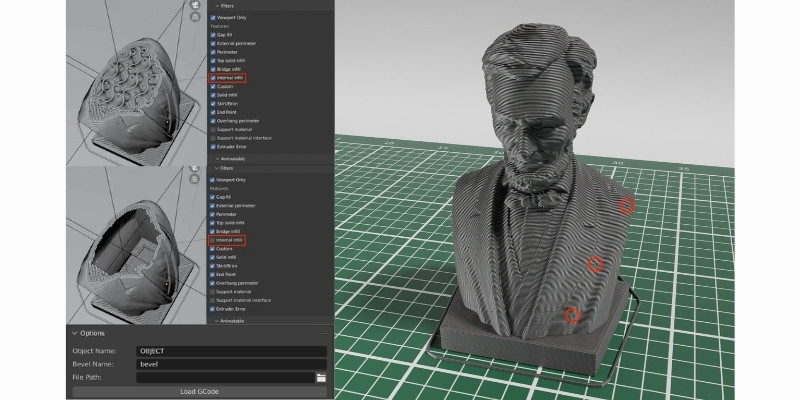Click the Options panel drag-handle dots
The width and height of the screenshot is (800, 400).
[325, 333]
